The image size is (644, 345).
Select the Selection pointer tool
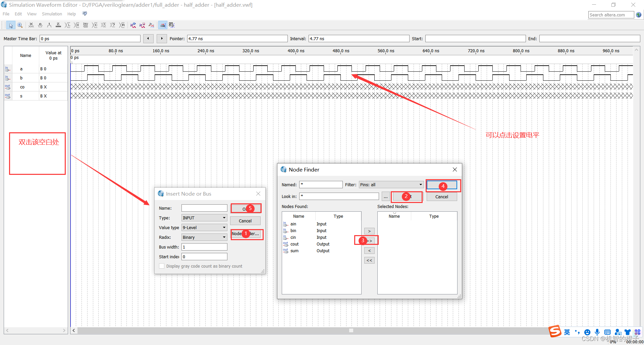pos(11,25)
